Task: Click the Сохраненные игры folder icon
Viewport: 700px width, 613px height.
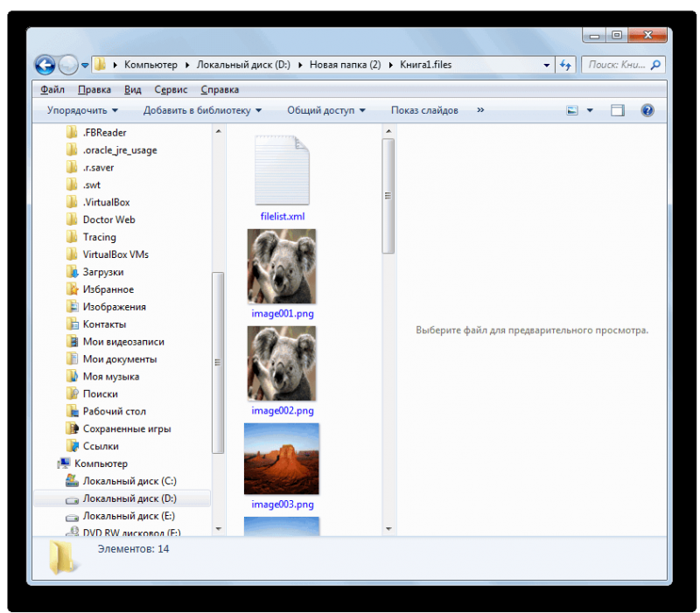Action: coord(72,428)
